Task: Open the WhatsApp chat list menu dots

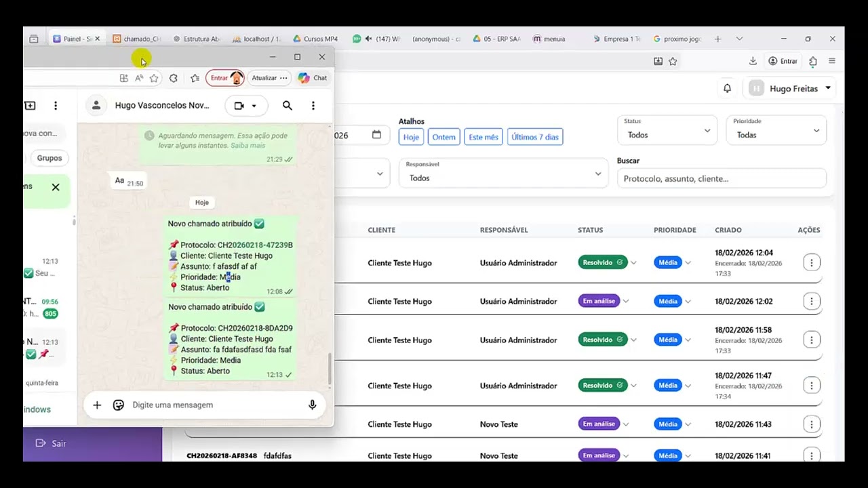Action: (x=56, y=106)
